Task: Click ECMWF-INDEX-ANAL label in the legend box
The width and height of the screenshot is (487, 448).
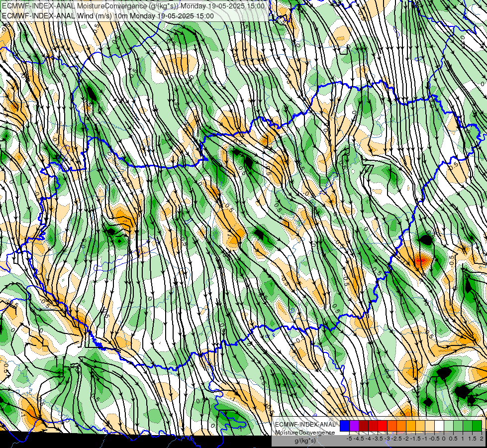Action: (x=305, y=425)
